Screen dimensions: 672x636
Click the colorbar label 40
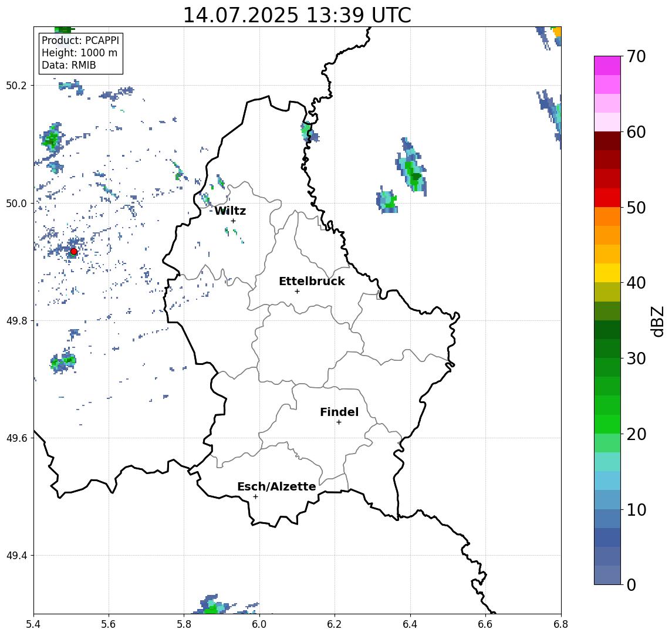[x=636, y=283]
